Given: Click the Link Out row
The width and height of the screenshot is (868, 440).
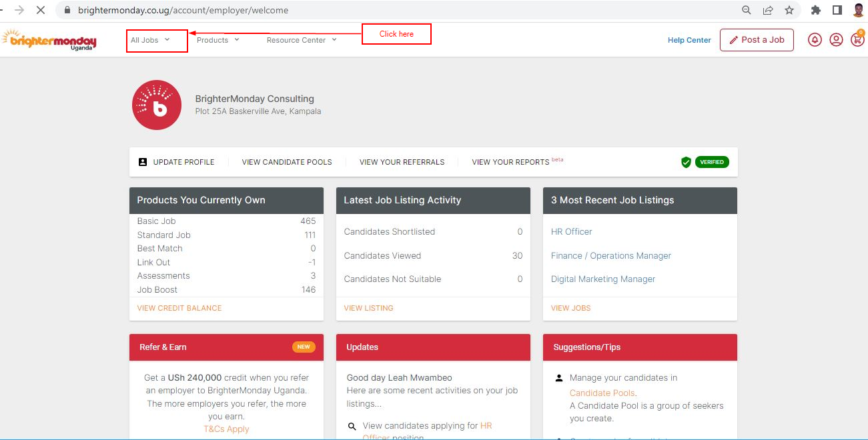Looking at the screenshot, I should [x=226, y=262].
